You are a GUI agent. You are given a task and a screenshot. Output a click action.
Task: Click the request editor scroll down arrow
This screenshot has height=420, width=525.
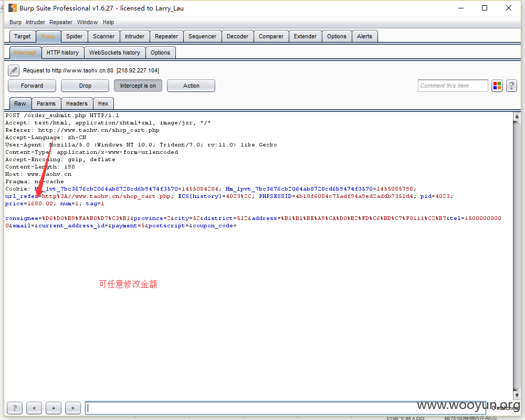pyautogui.click(x=517, y=395)
